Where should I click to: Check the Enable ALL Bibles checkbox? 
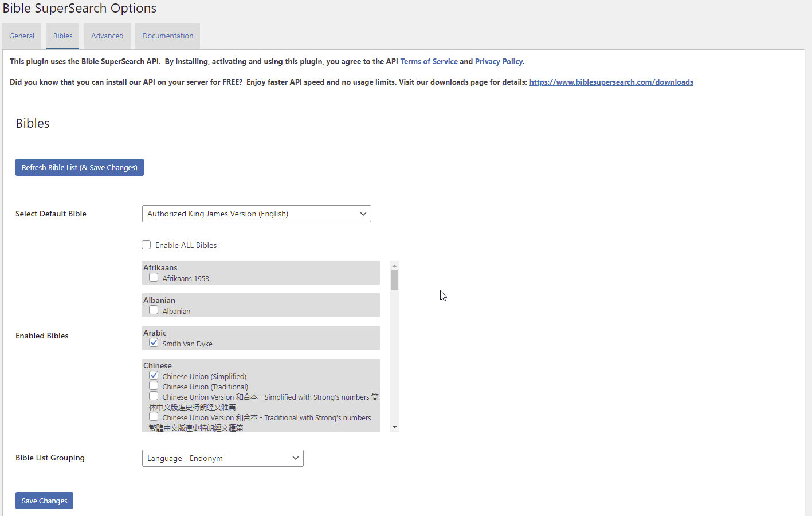(x=146, y=245)
